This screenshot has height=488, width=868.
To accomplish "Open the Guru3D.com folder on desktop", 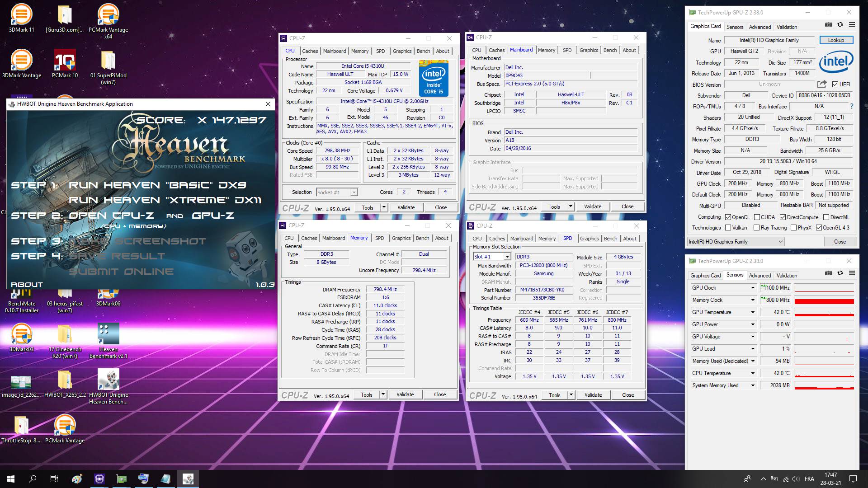I will (x=65, y=19).
